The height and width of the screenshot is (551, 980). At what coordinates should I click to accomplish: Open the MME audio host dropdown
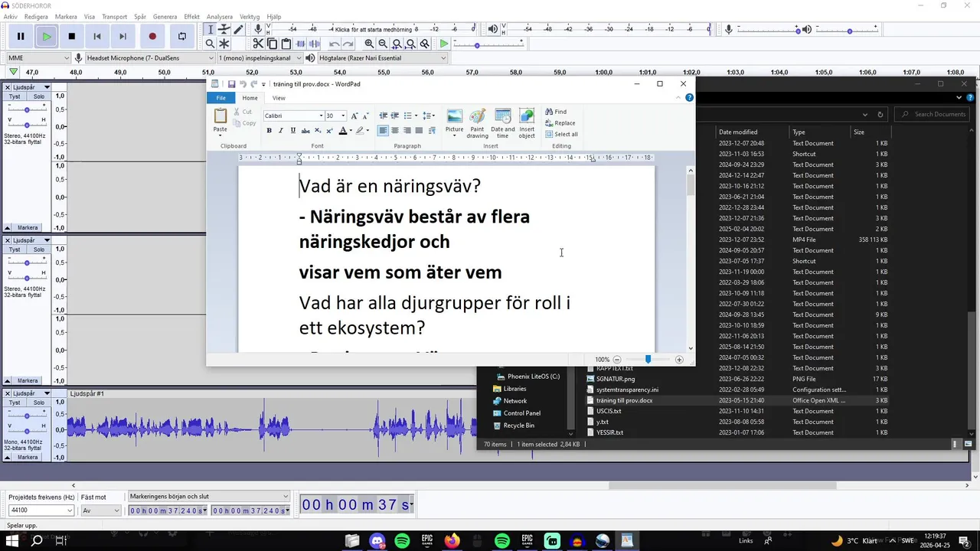[x=38, y=57]
